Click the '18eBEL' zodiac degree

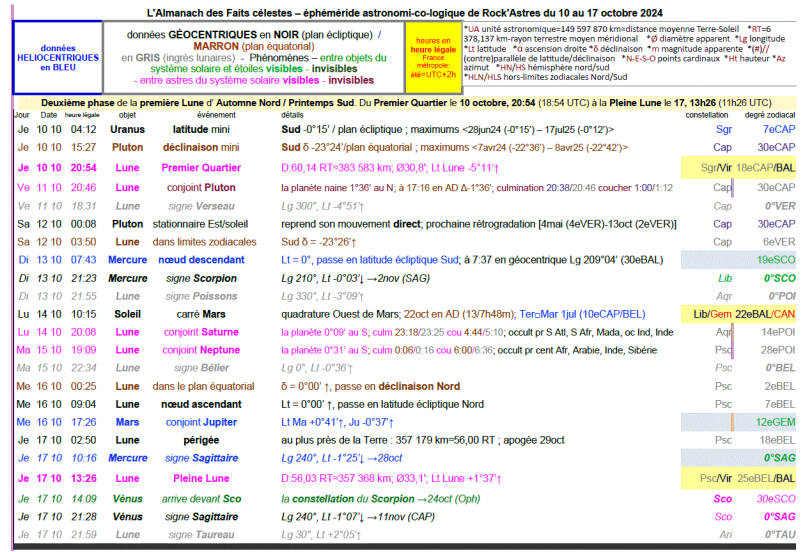point(777,440)
